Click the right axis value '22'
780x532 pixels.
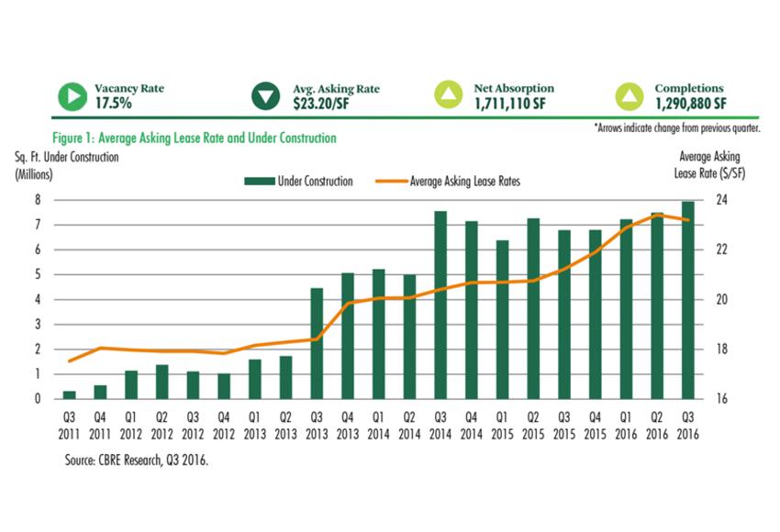(722, 249)
